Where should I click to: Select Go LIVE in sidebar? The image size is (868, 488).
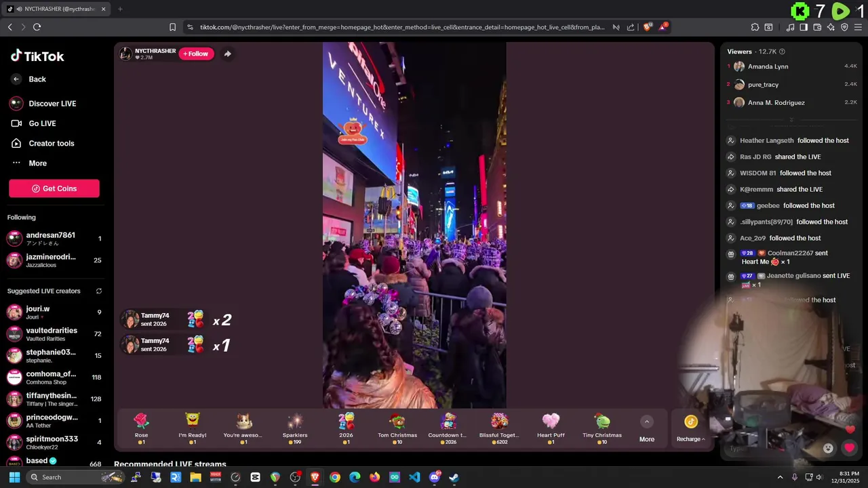click(x=34, y=123)
